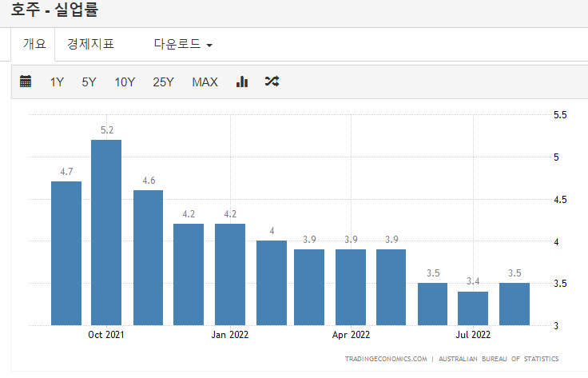Click the Apr 2022 axis label
The height and width of the screenshot is (378, 588).
click(x=351, y=335)
